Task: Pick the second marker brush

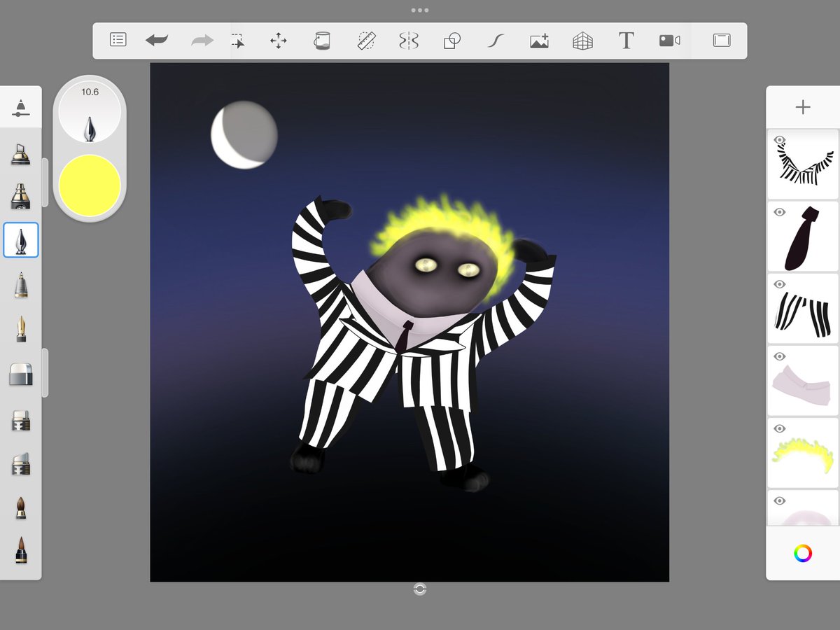Action: pyautogui.click(x=21, y=196)
